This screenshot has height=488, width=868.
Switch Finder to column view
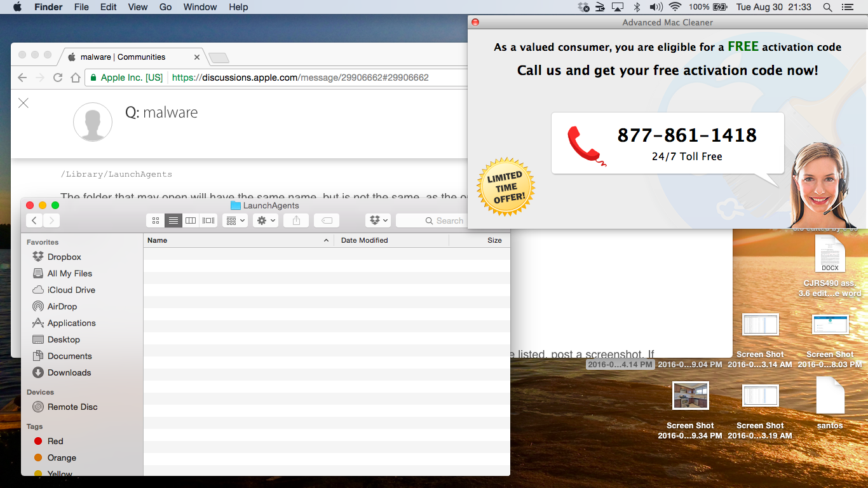click(191, 220)
